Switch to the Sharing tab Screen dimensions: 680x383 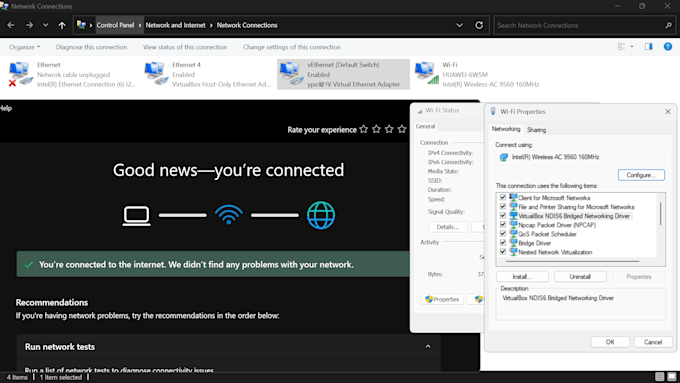pyautogui.click(x=536, y=130)
